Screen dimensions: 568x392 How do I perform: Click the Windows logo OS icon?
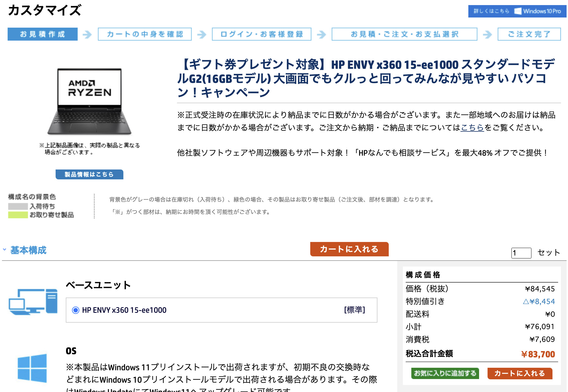(32, 368)
